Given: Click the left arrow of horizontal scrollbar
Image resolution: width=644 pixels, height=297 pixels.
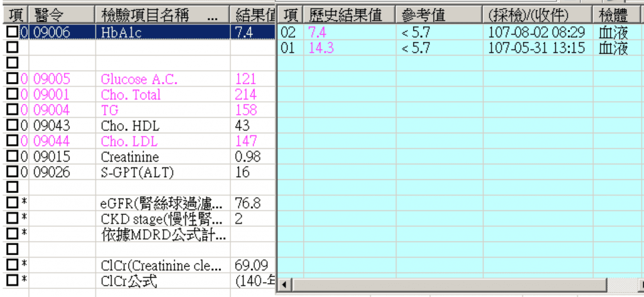Looking at the screenshot, I should pyautogui.click(x=284, y=286).
